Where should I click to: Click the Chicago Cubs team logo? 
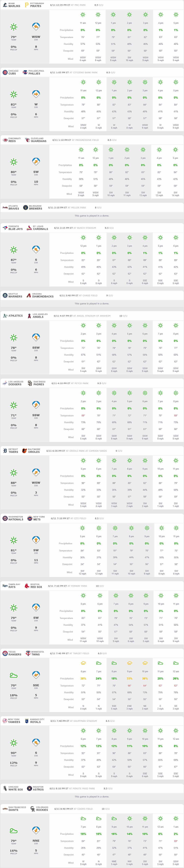click(x=5, y=72)
